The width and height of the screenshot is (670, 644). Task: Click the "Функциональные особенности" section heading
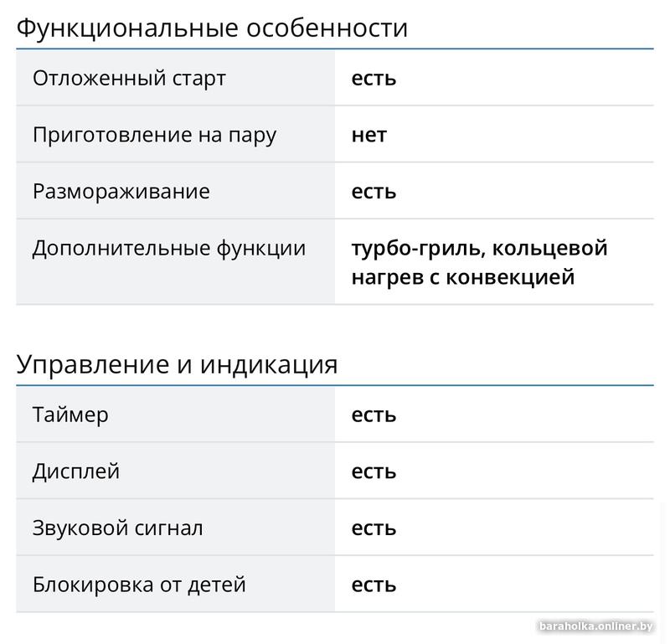click(x=212, y=28)
